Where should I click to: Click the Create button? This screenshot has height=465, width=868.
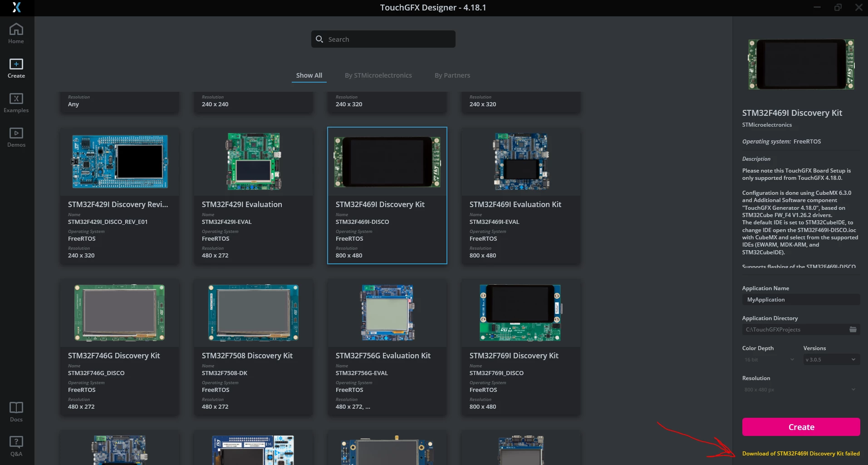tap(801, 427)
